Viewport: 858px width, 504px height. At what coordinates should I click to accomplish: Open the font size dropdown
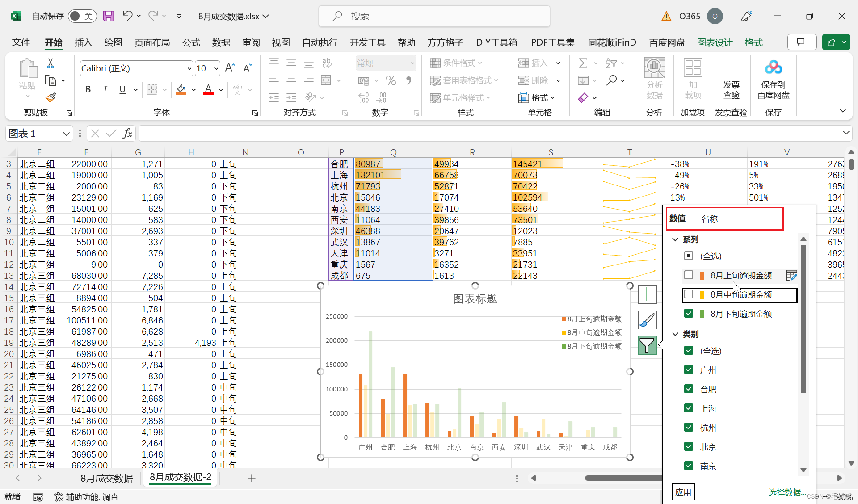point(216,68)
